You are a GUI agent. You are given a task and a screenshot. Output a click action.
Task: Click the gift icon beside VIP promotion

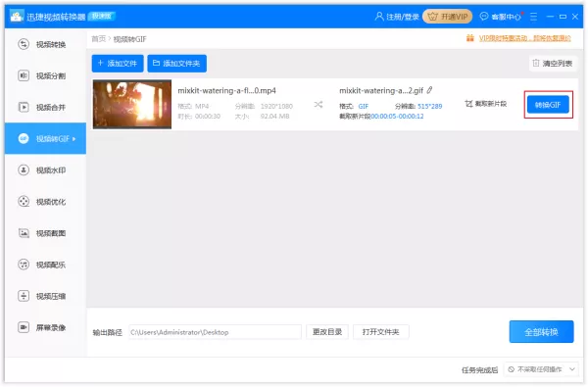pos(469,38)
